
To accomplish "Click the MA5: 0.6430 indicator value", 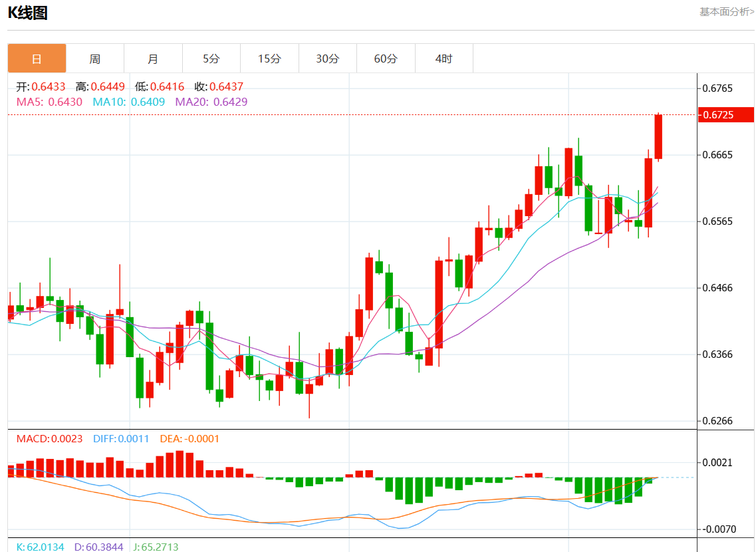I will pyautogui.click(x=49, y=102).
